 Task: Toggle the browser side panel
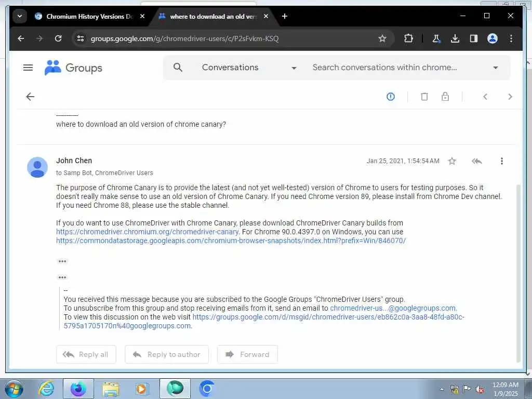coord(474,38)
